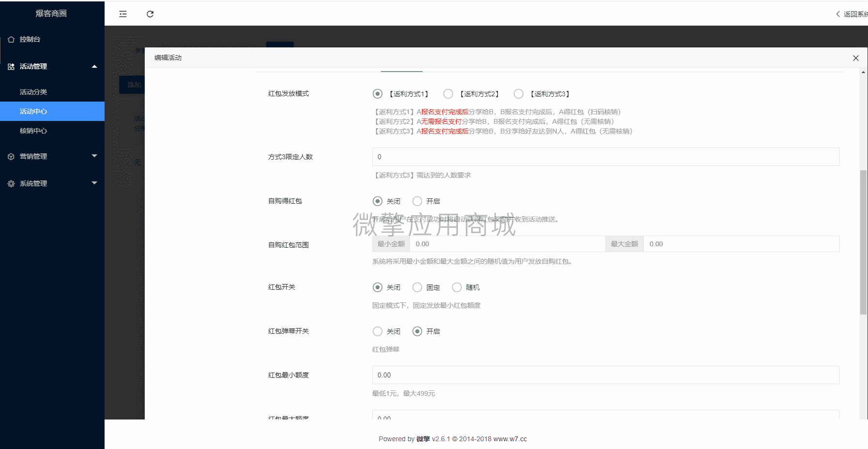Click the scrollbar up arrow

863,72
